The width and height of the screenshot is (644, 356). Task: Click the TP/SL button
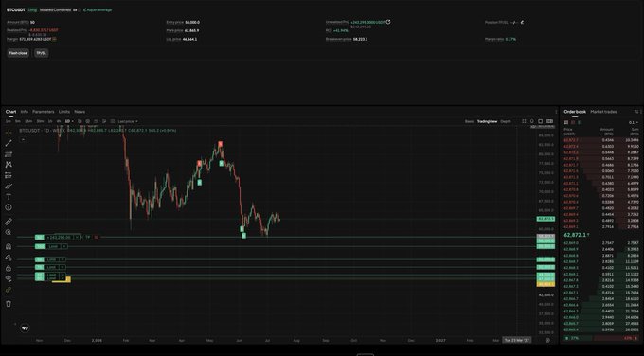(x=41, y=53)
